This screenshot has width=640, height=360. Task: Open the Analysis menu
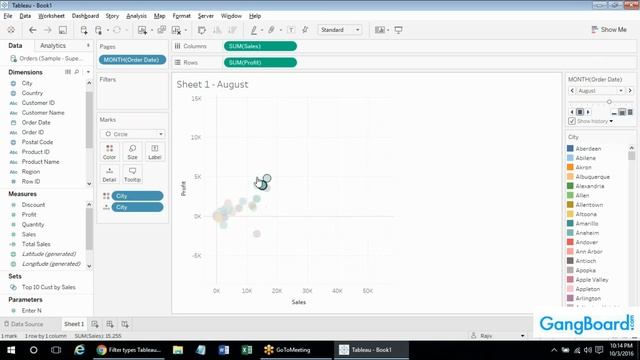click(136, 16)
